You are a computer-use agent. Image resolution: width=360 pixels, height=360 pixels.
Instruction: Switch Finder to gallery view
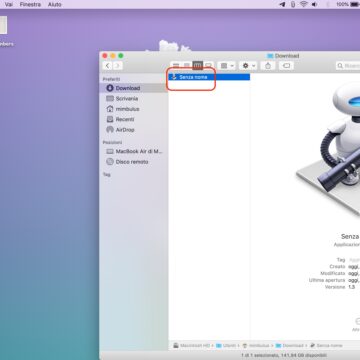tap(208, 66)
